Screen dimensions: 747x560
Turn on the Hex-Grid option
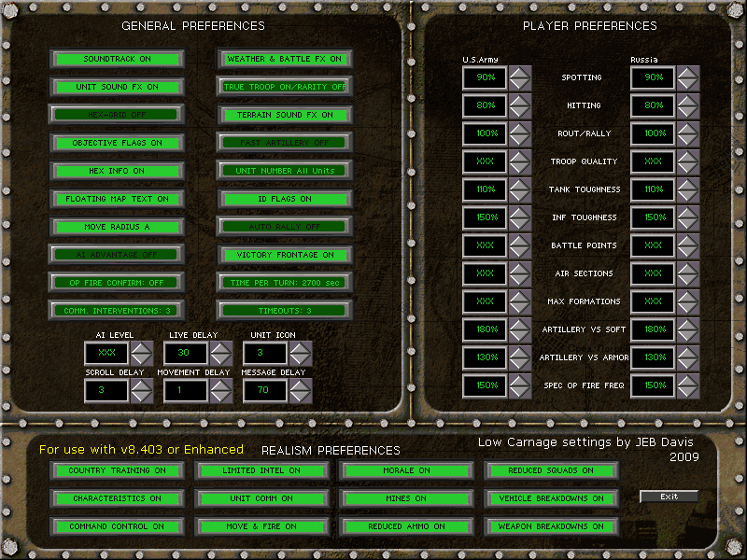click(116, 115)
